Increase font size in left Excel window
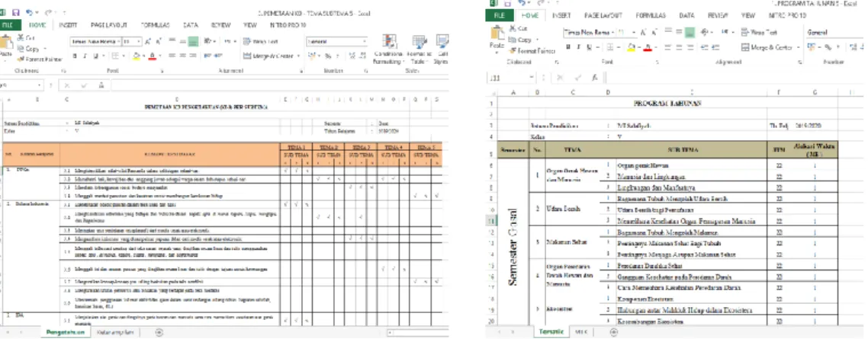The image size is (868, 339). point(146,41)
